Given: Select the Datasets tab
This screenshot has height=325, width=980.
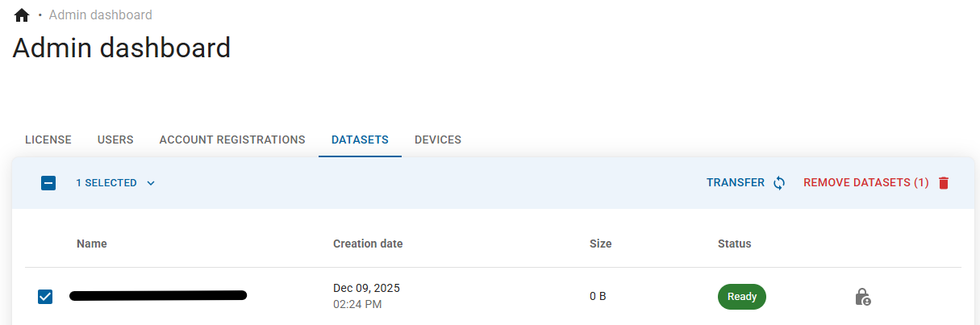Looking at the screenshot, I should pyautogui.click(x=360, y=140).
